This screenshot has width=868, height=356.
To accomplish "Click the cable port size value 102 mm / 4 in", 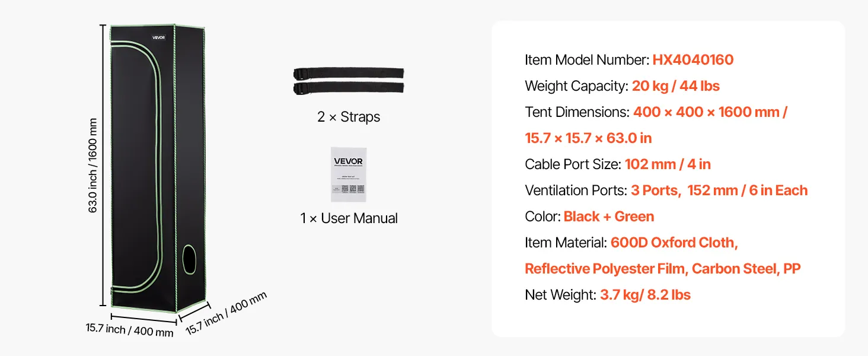I will point(668,164).
